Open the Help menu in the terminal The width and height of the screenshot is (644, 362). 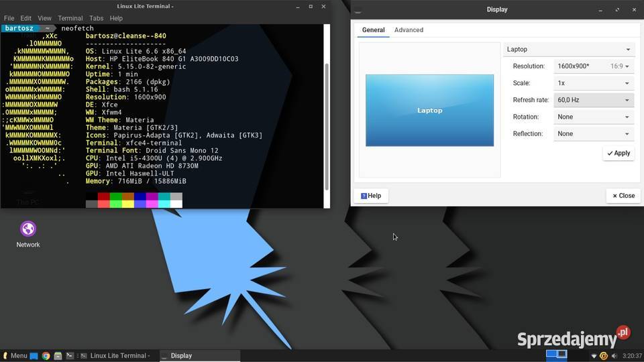116,18
